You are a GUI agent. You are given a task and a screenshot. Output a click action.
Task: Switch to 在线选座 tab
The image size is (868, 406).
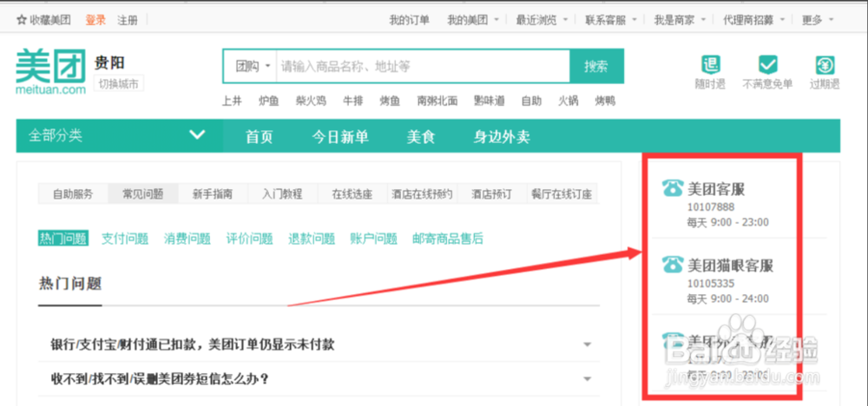pos(352,194)
